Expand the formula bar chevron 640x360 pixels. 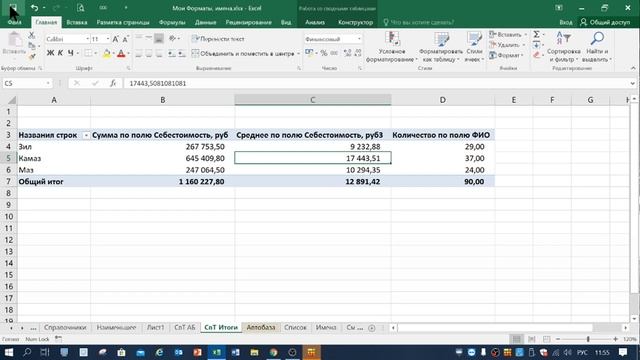[x=632, y=83]
